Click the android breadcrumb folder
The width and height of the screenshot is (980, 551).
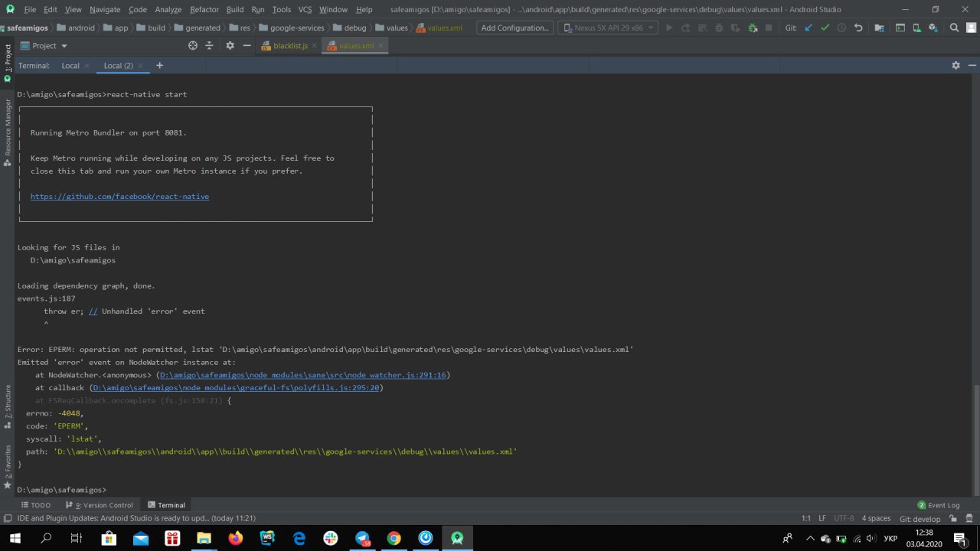tap(75, 28)
